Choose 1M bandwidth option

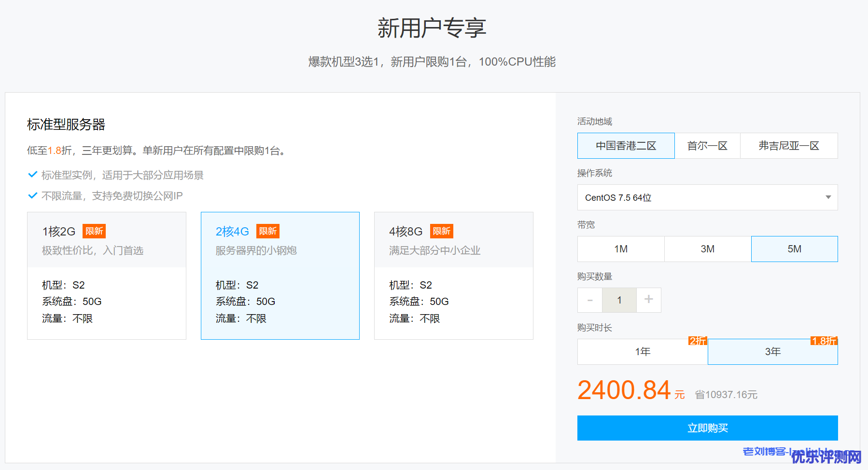pos(621,249)
